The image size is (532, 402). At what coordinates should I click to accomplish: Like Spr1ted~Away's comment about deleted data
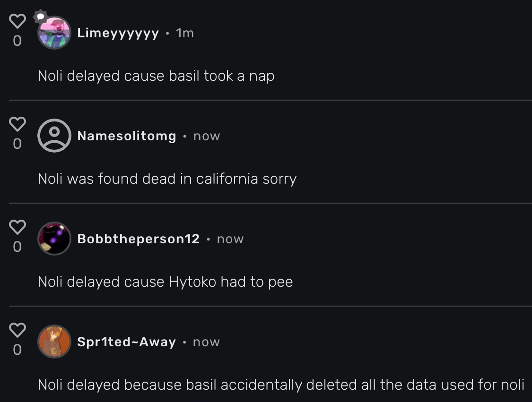17,329
